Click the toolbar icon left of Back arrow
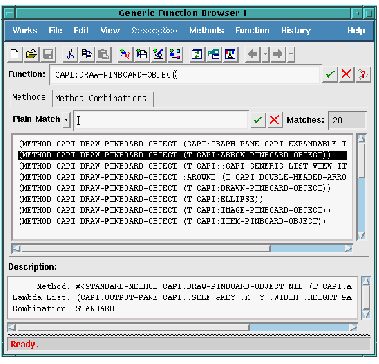The height and width of the screenshot is (364, 379). [231, 54]
